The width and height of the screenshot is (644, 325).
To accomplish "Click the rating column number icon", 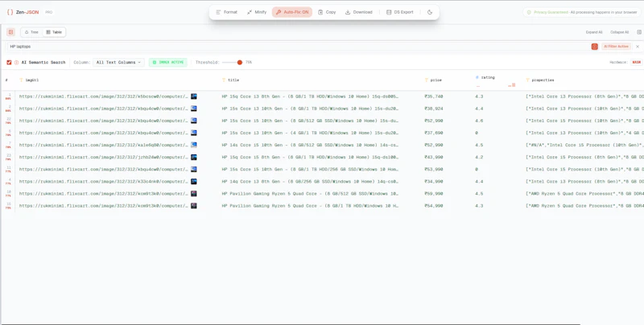I will tap(477, 77).
